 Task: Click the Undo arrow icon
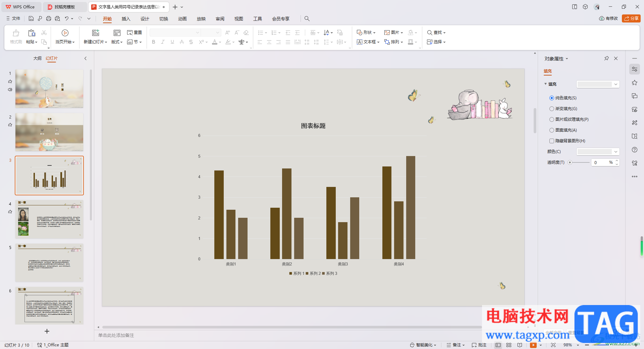tap(67, 18)
